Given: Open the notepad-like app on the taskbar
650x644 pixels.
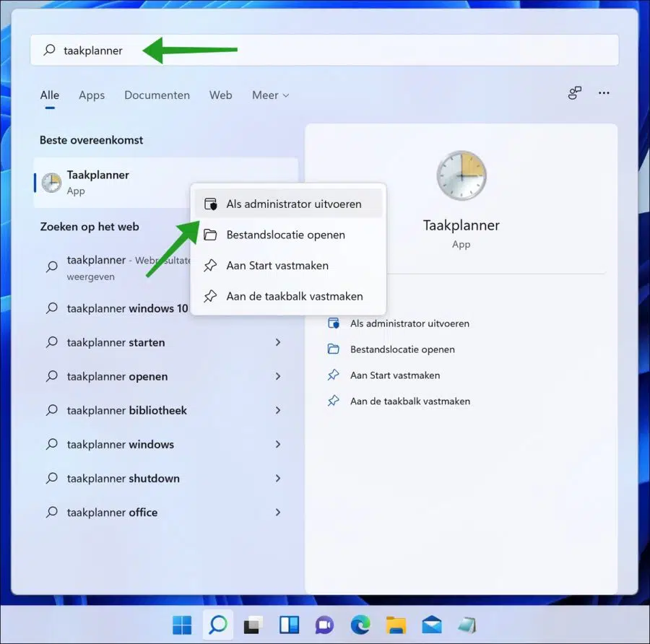Looking at the screenshot, I should [467, 625].
